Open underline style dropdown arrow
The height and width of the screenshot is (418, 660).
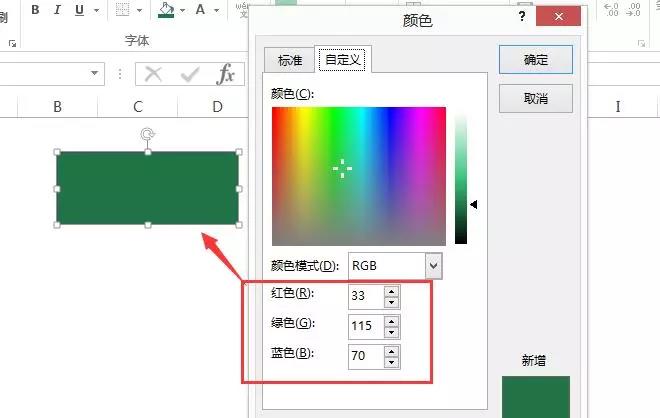pyautogui.click(x=96, y=10)
